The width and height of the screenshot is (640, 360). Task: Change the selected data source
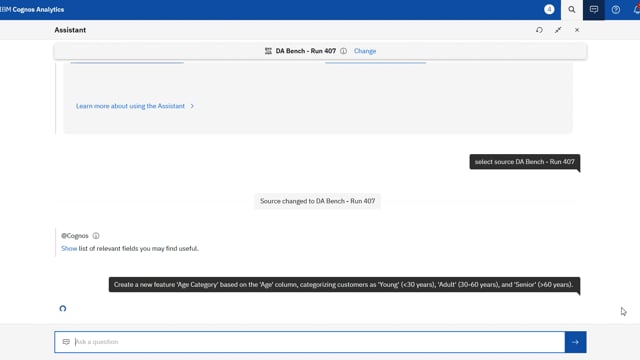(365, 51)
